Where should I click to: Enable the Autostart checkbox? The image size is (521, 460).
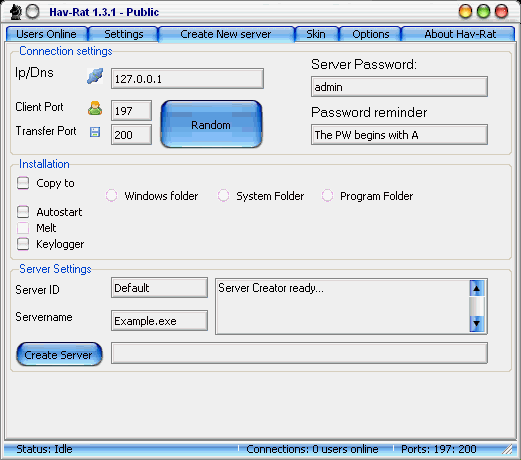tap(23, 212)
